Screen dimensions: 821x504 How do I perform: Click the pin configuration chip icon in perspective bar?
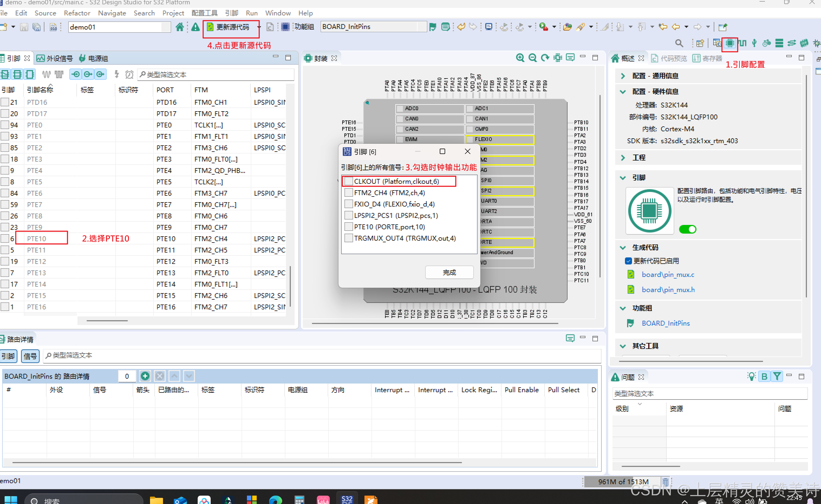(730, 43)
